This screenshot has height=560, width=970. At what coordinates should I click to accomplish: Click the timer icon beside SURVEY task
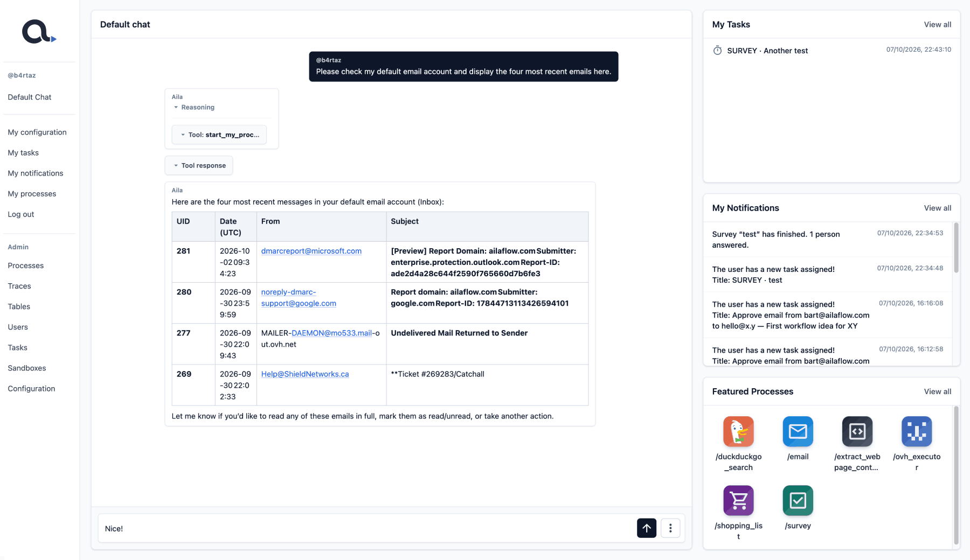coord(717,51)
